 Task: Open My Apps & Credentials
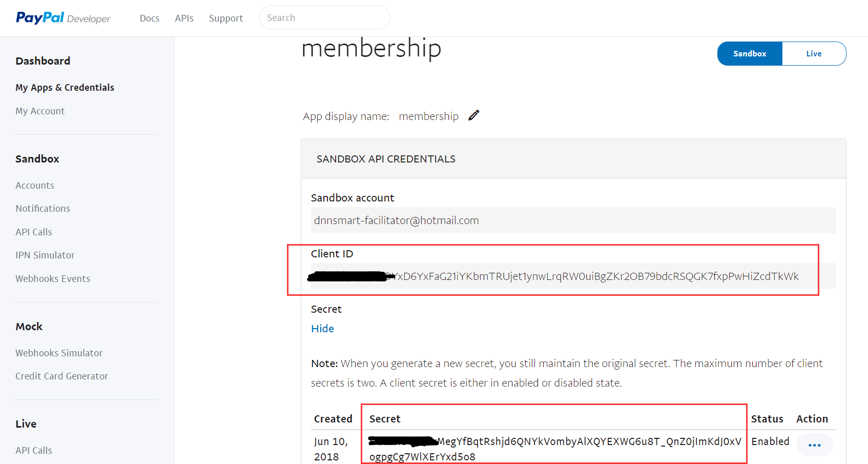(x=65, y=87)
